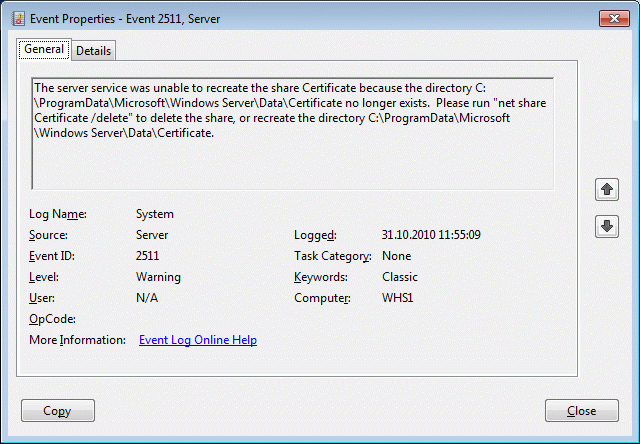Click the Level value Warning
The image size is (640, 444).
coord(158,277)
